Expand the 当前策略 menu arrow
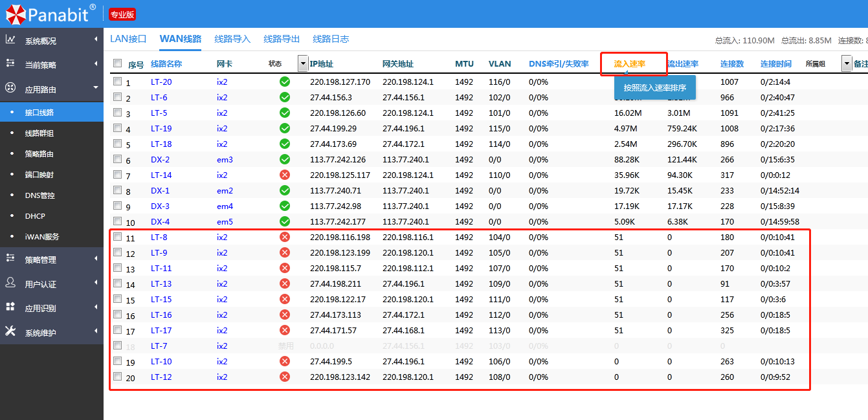The width and height of the screenshot is (868, 420). [x=96, y=64]
